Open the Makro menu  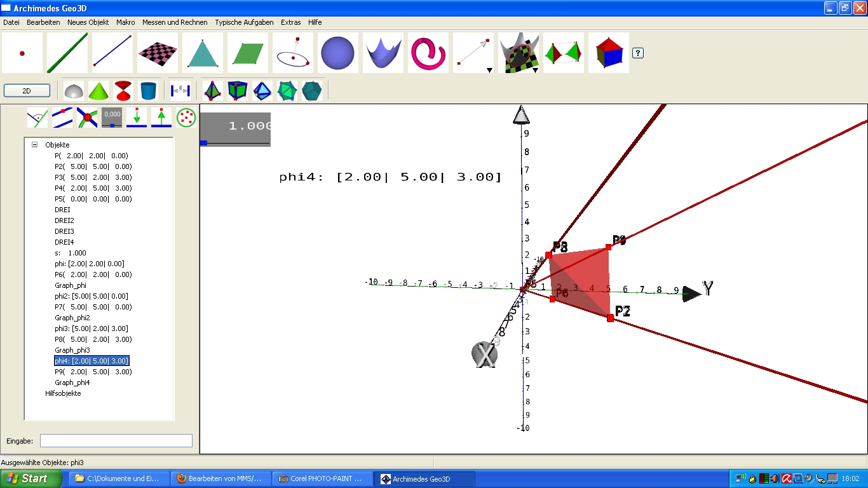[125, 22]
